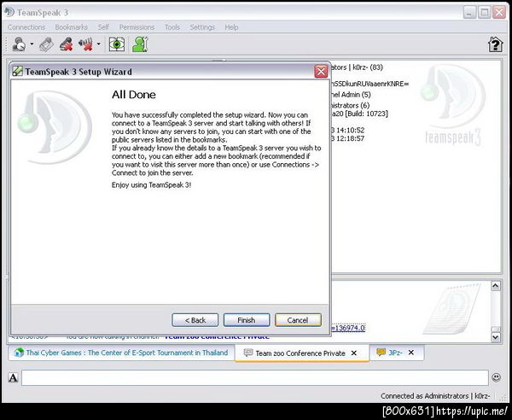This screenshot has width=512, height=420.
Task: Click the yellow chat icon on JiPz- tab
Action: 381,352
